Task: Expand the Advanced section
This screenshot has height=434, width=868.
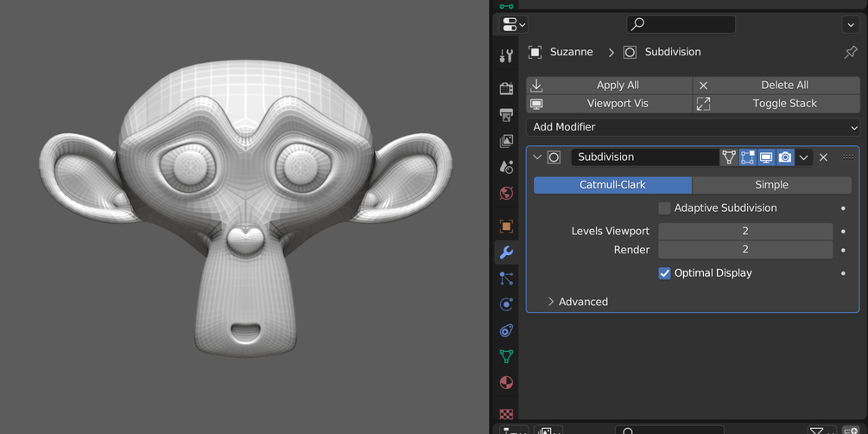Action: [578, 302]
